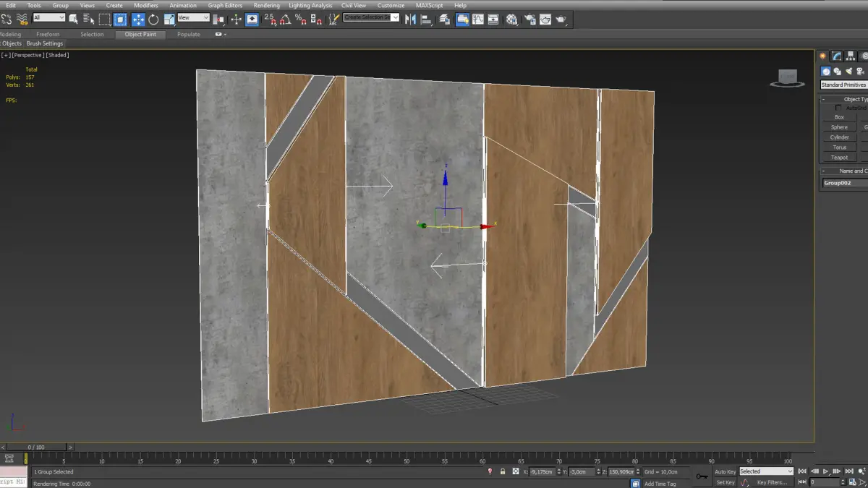Switch to the Populate ribbon tab
This screenshot has height=488, width=868.
point(189,34)
